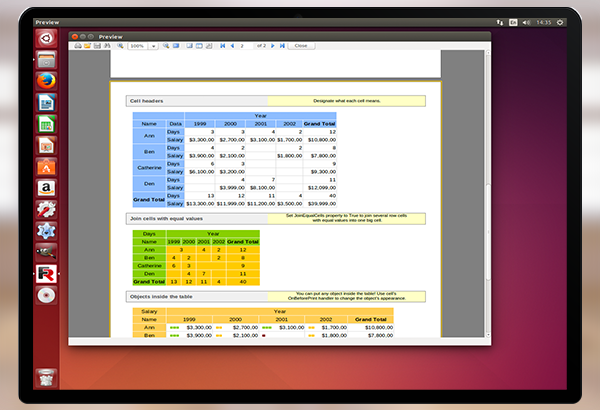Click the clock in the top panel
This screenshot has height=410, width=600.
coord(544,22)
